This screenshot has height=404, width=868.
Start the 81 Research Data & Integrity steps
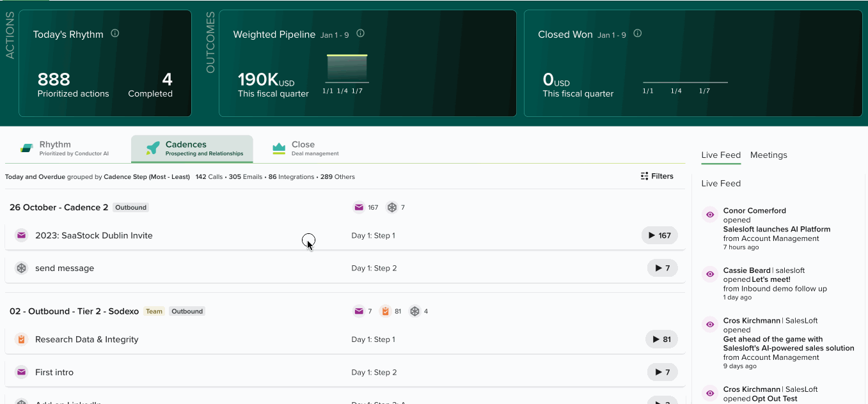[661, 339]
